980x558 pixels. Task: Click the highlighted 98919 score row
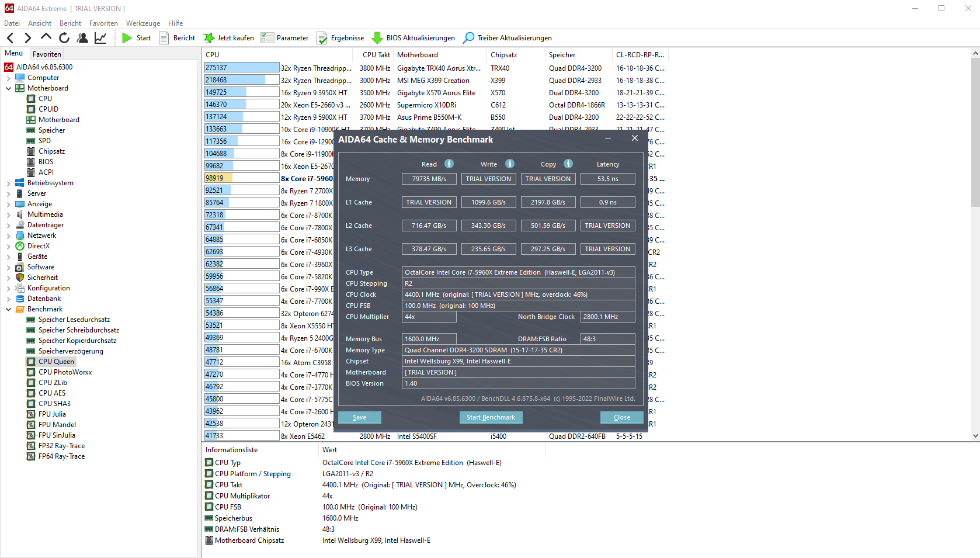click(242, 178)
